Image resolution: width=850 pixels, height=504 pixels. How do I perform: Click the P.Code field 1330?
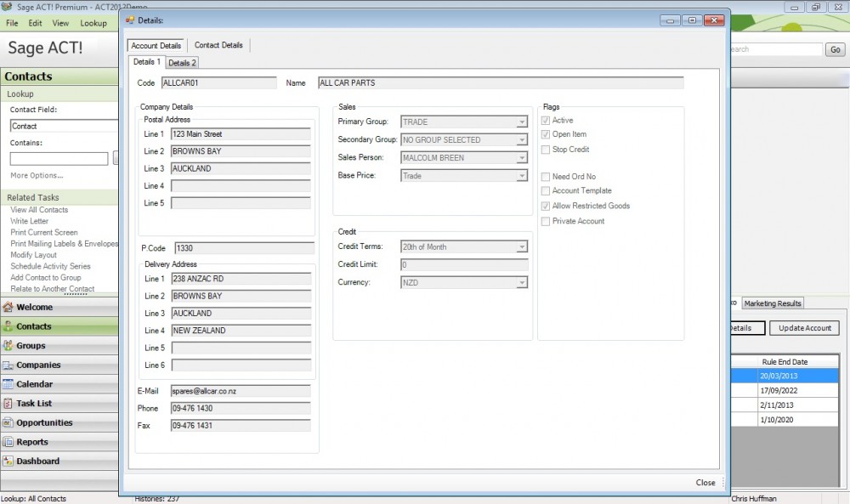tap(245, 248)
